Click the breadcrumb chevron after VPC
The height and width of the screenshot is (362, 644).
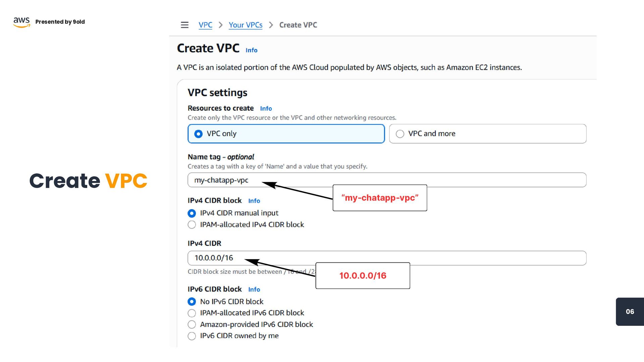(x=220, y=25)
